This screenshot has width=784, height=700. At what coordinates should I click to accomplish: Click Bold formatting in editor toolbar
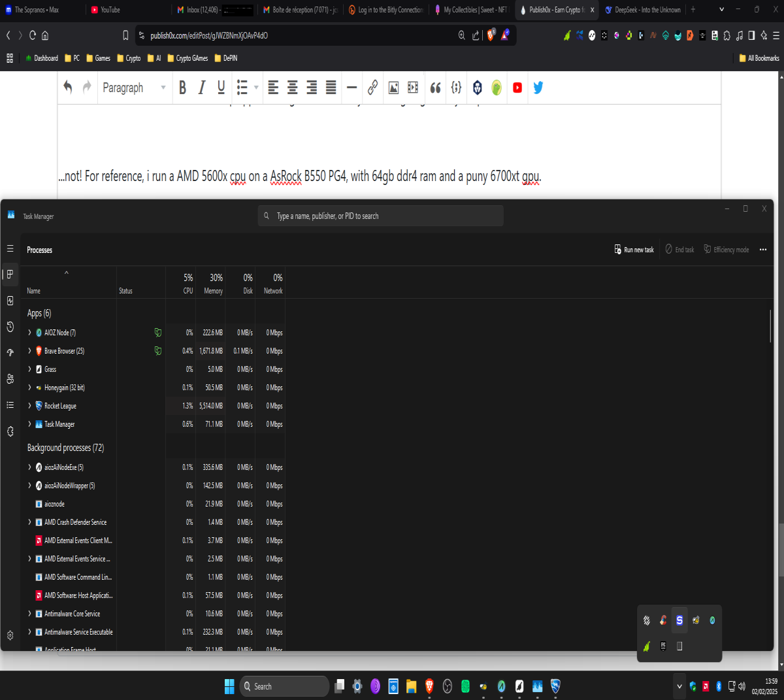click(x=182, y=88)
